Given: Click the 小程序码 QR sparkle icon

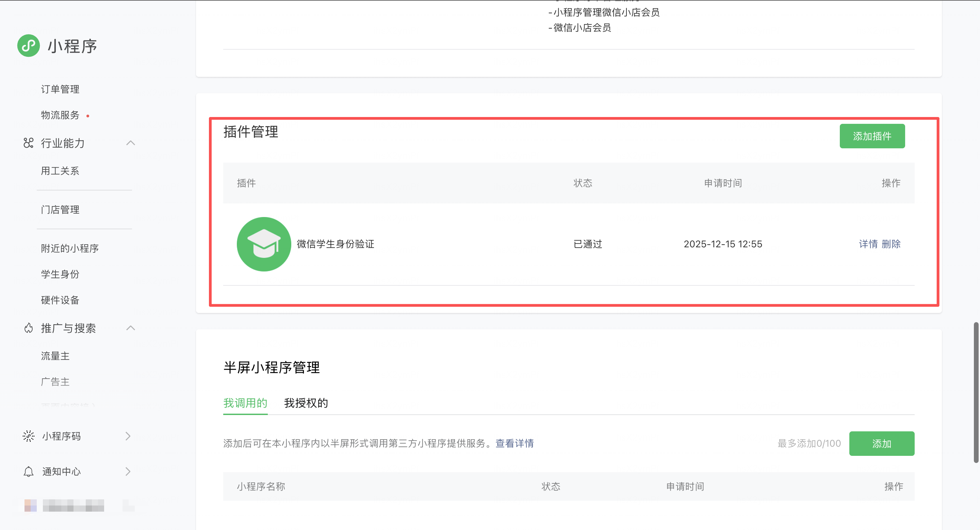Looking at the screenshot, I should 29,436.
